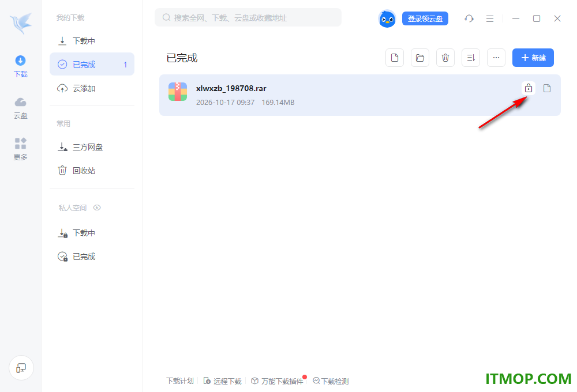Maximize the Xunlei window

537,18
